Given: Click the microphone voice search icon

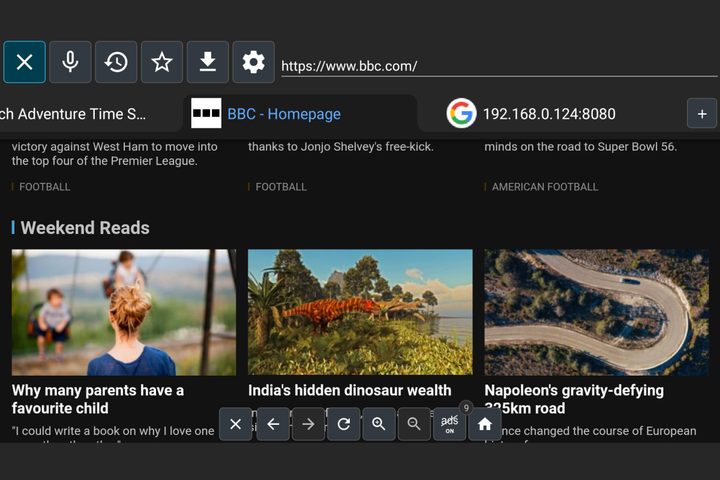Looking at the screenshot, I should 70,62.
